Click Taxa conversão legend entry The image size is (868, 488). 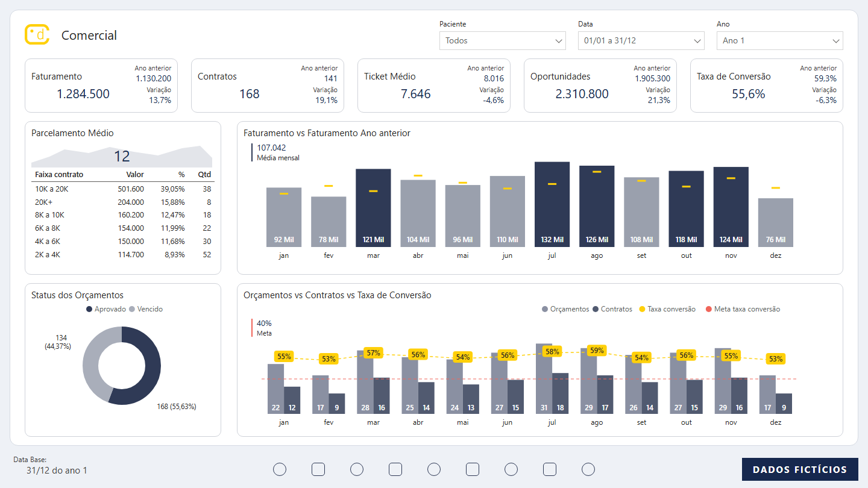(667, 309)
